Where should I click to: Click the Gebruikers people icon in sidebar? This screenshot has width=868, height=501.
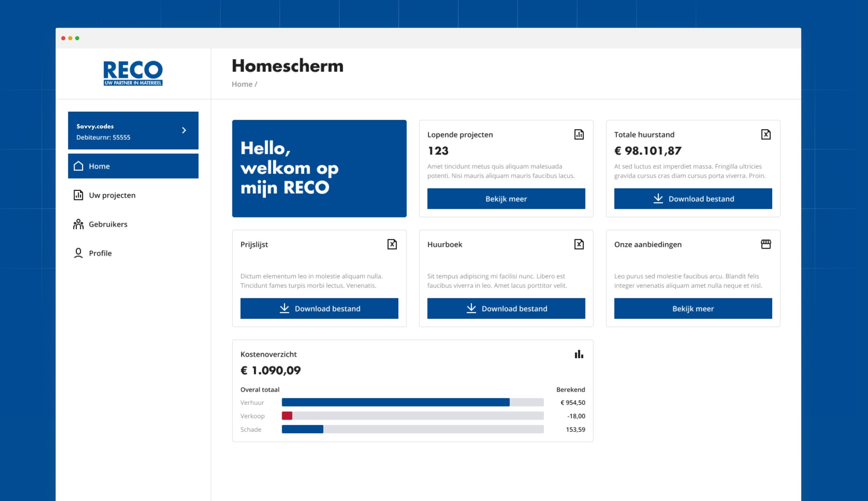point(78,224)
